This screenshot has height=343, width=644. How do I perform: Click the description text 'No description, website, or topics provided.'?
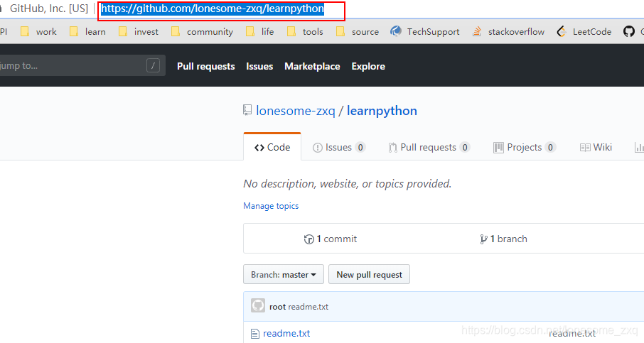tap(348, 184)
